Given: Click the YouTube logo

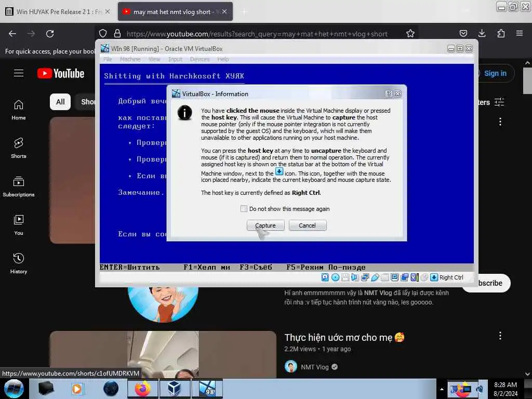Looking at the screenshot, I should point(61,73).
